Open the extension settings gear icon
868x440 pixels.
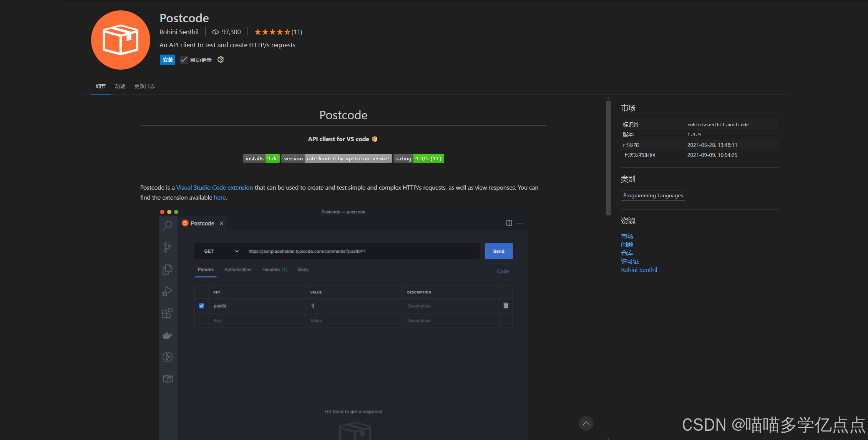tap(221, 60)
